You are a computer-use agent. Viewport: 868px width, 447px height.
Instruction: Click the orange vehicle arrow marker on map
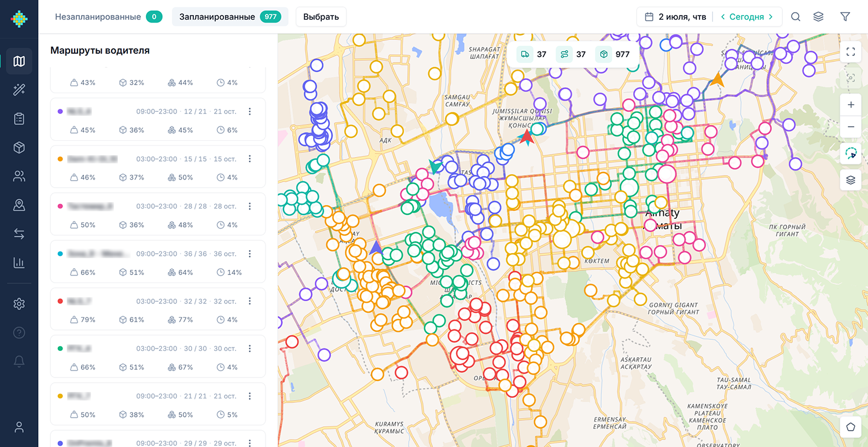click(718, 80)
